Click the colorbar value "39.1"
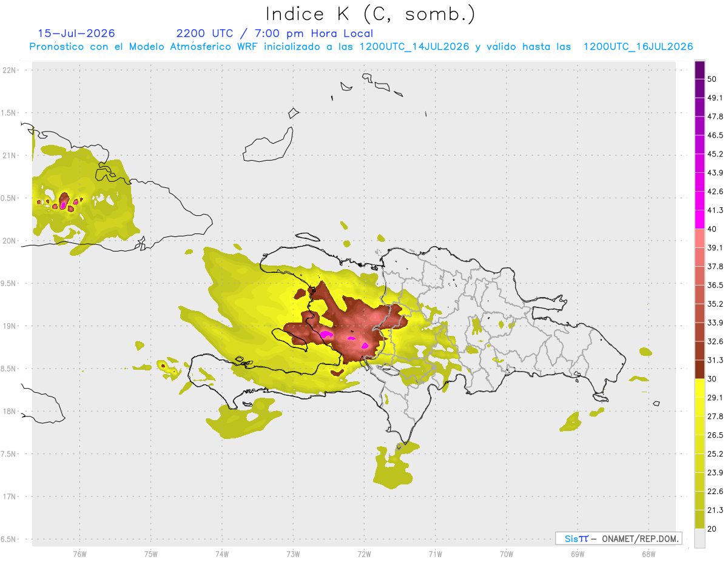Screen dimensions: 728x562 [x=715, y=247]
